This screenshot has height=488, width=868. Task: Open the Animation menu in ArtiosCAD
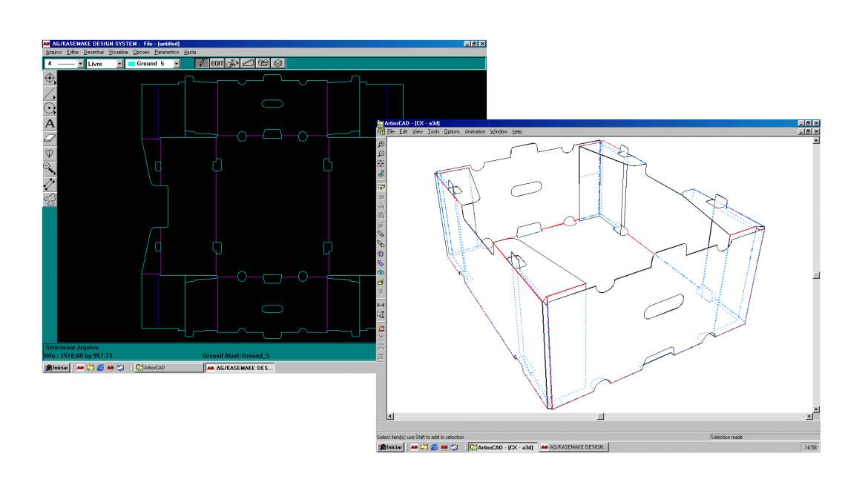click(475, 132)
